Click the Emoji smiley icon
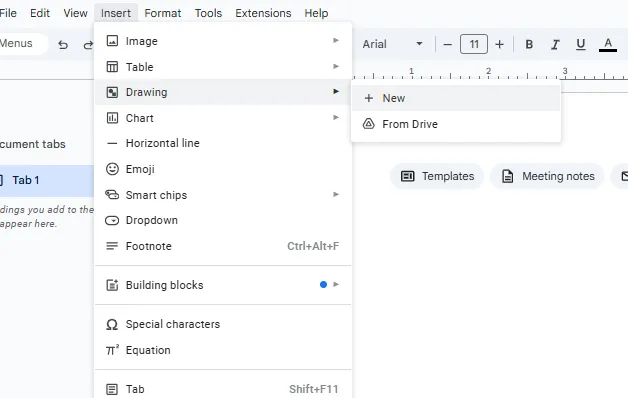The height and width of the screenshot is (398, 628). pyautogui.click(x=112, y=169)
